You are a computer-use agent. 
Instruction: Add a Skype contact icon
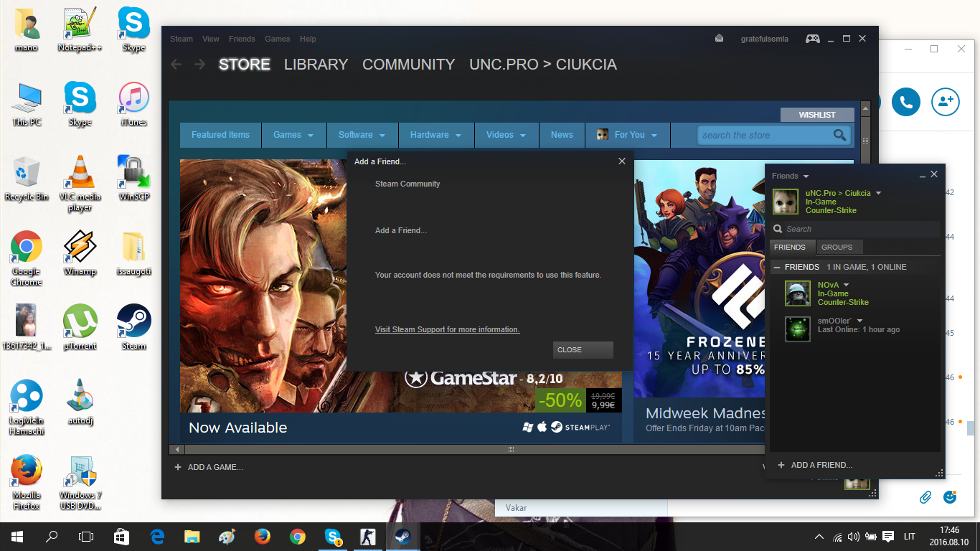pyautogui.click(x=946, y=102)
